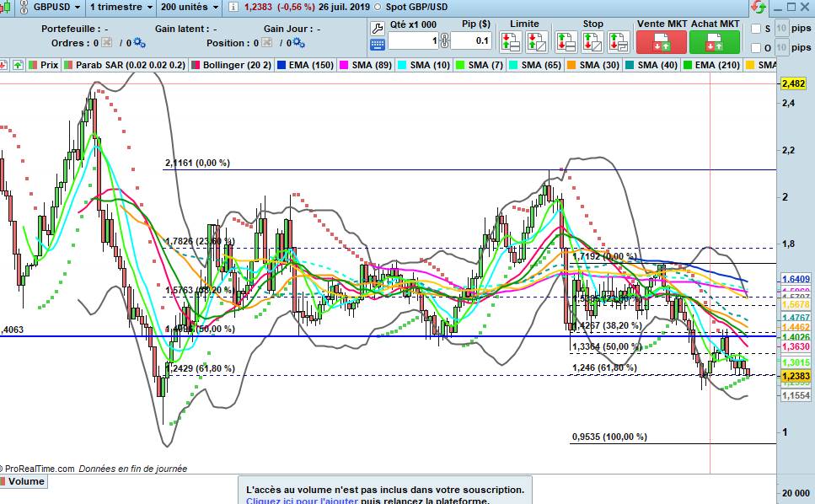Click the Pip ($) value field
Screen dimensions: 815x504
point(471,41)
